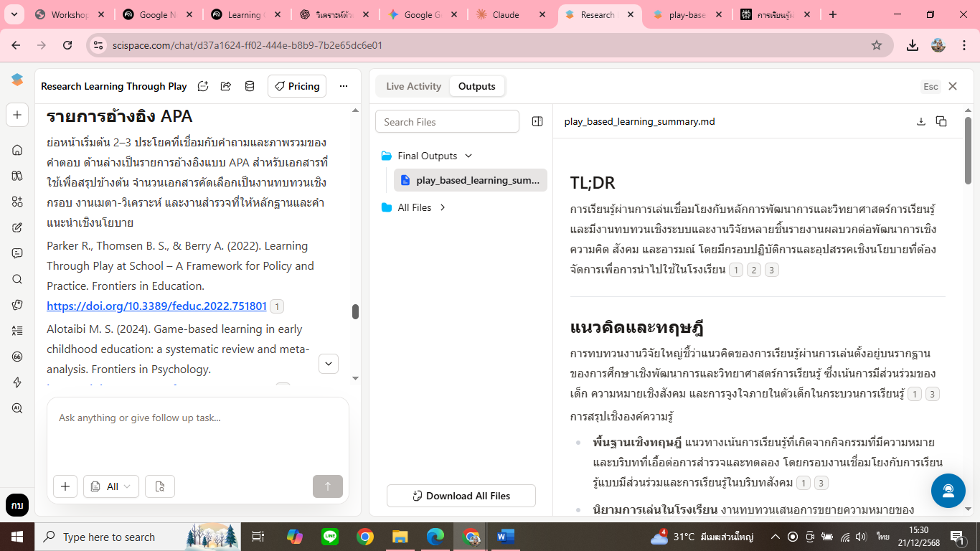Share the chat using the share icon
This screenshot has width=980, height=551.
coord(225,86)
